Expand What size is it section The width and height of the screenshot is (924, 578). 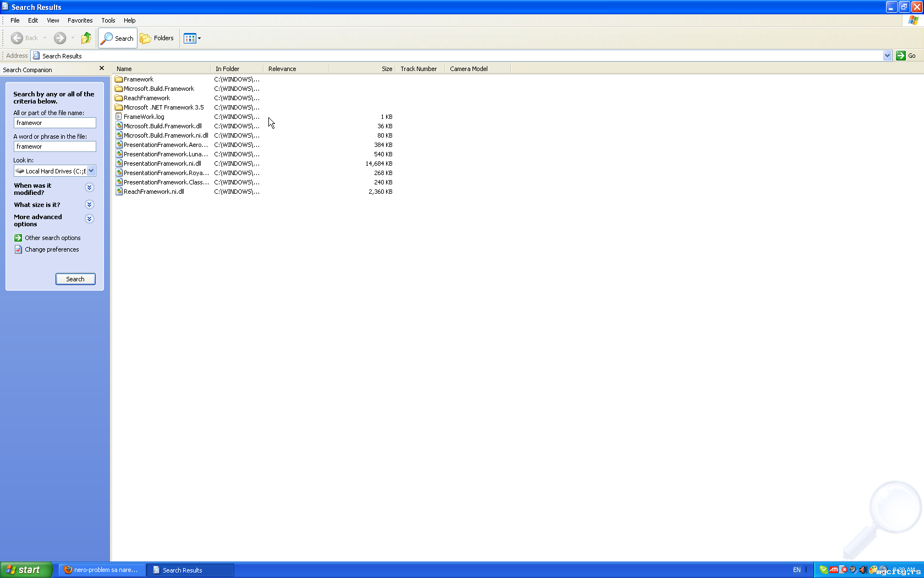89,205
